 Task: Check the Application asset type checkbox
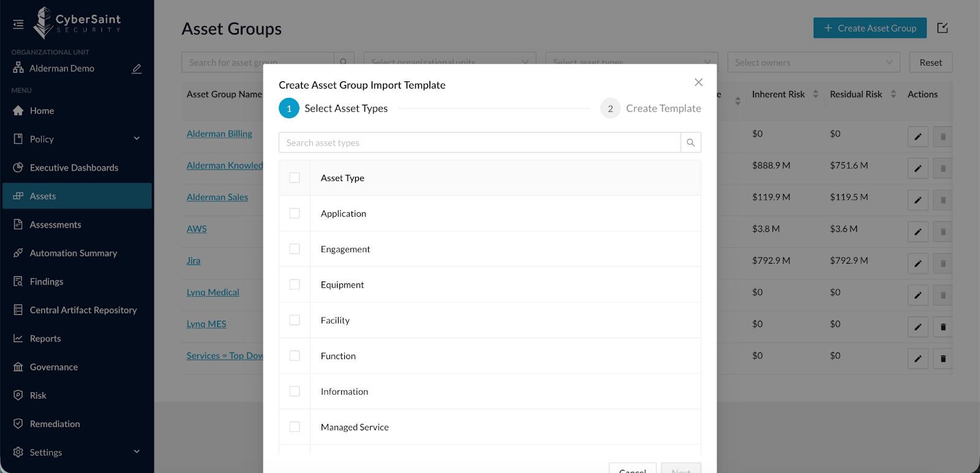pos(295,214)
